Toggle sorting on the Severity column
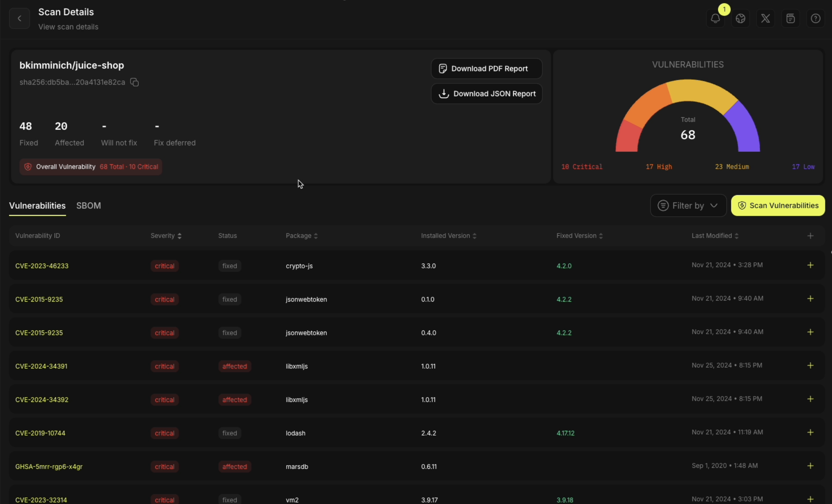Viewport: 832px width, 504px height. pyautogui.click(x=179, y=236)
